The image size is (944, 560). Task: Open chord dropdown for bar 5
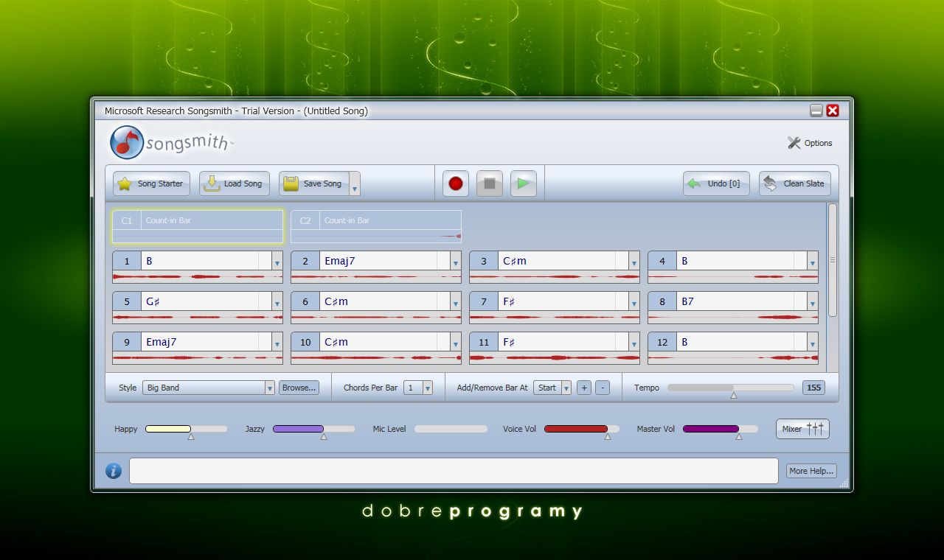[x=277, y=302]
